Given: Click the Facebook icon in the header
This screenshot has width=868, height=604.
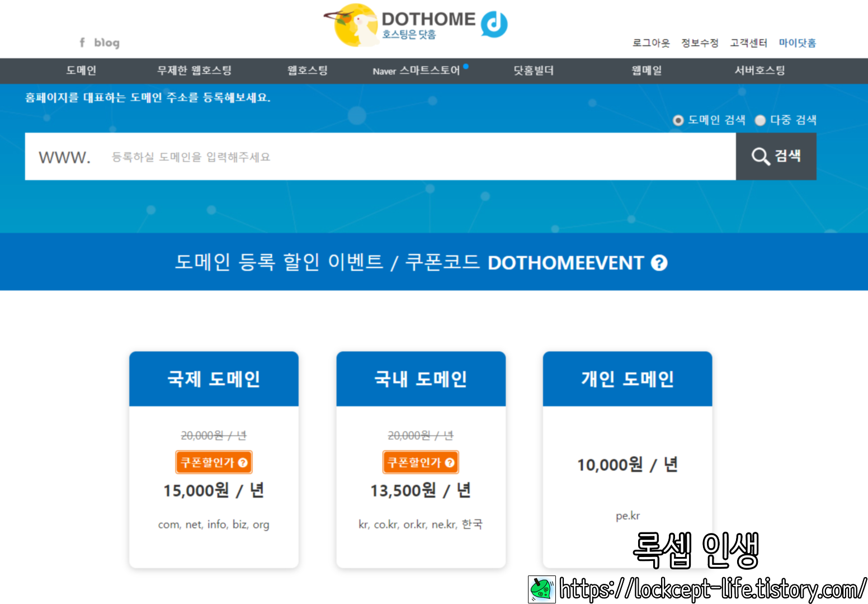Looking at the screenshot, I should point(82,43).
